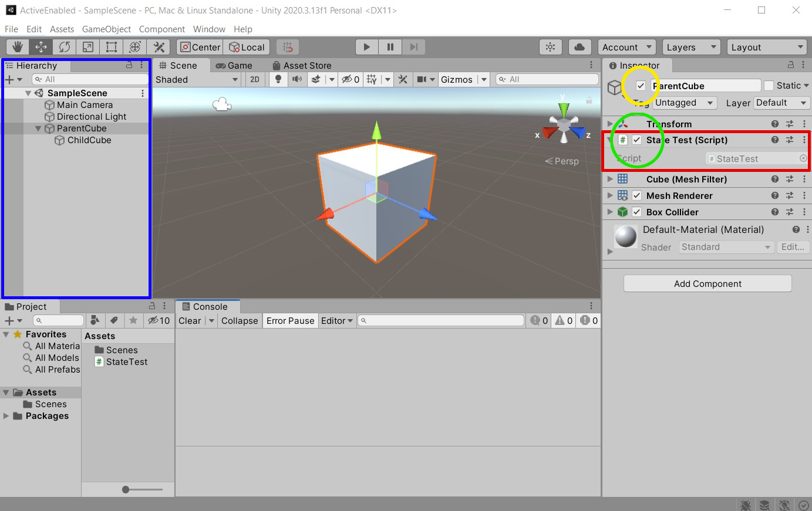Open the Window menu
Screen dimensions: 812x511
(209, 29)
